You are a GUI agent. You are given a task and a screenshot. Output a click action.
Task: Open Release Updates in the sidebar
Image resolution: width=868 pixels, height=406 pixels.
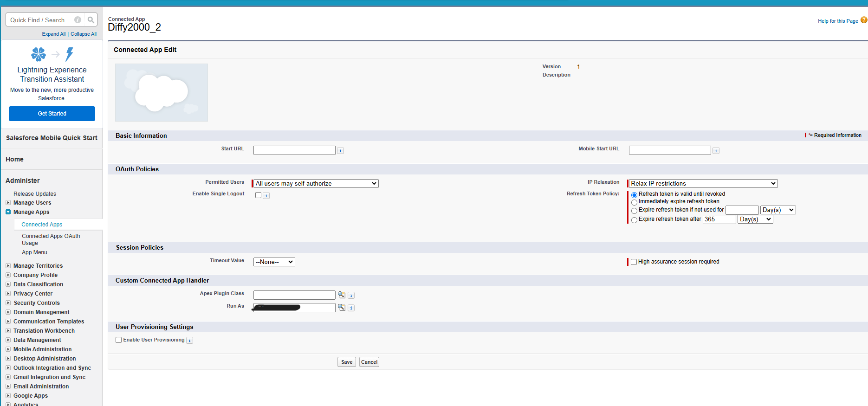pyautogui.click(x=35, y=193)
